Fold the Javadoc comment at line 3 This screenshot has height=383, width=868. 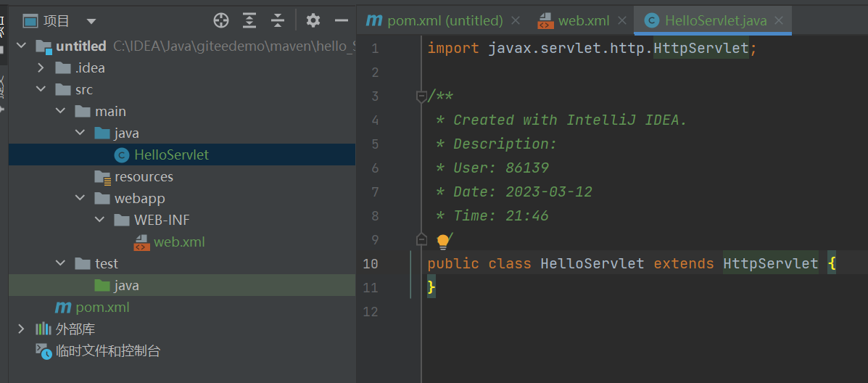click(x=421, y=97)
